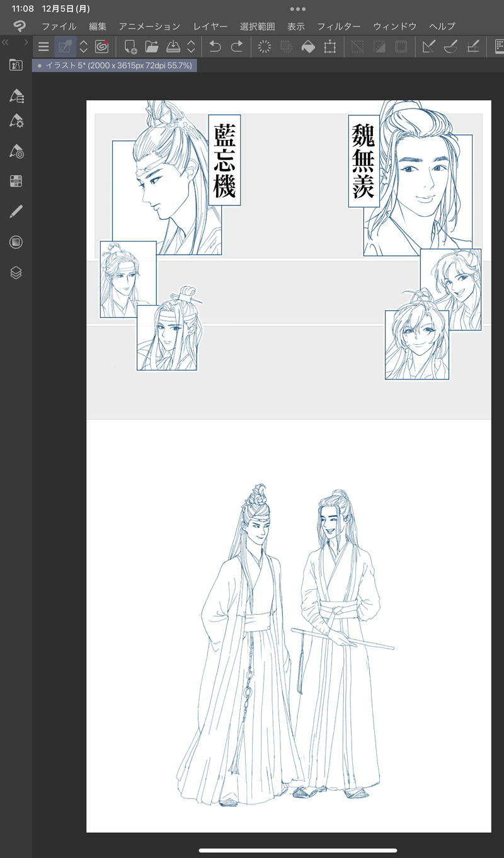The height and width of the screenshot is (858, 504).
Task: Click the 藍忘機 name label on canvas
Action: [224, 160]
